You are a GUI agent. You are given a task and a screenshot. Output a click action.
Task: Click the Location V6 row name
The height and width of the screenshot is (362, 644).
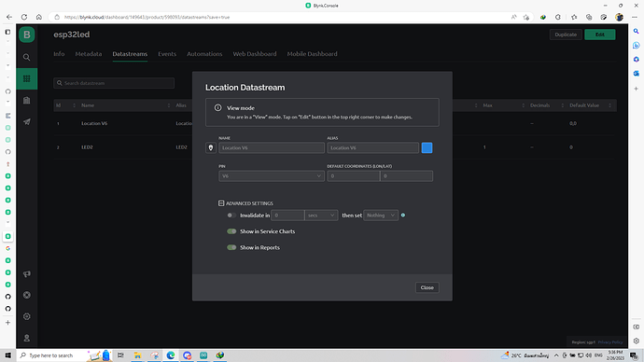tap(94, 123)
